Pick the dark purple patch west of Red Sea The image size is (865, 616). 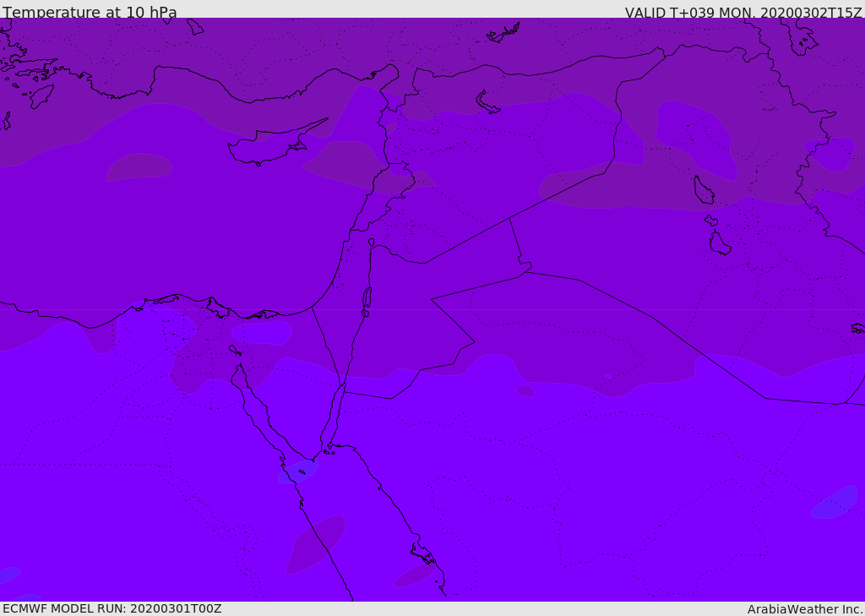coord(317,543)
